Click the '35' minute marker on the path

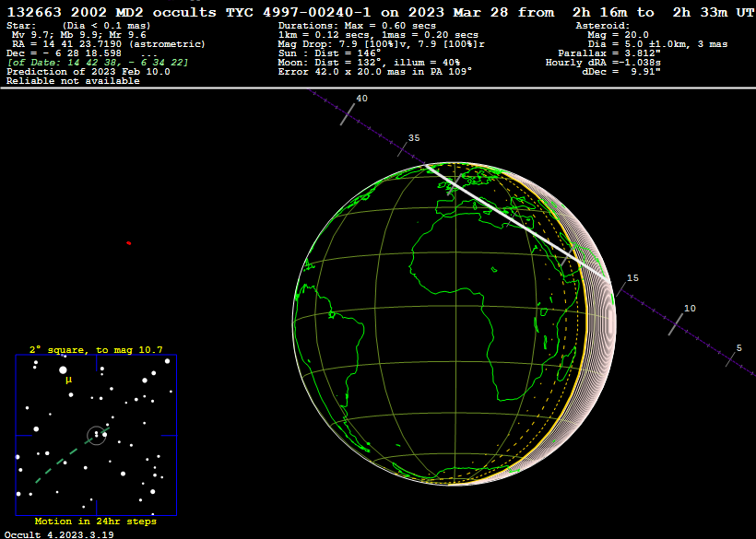[414, 138]
